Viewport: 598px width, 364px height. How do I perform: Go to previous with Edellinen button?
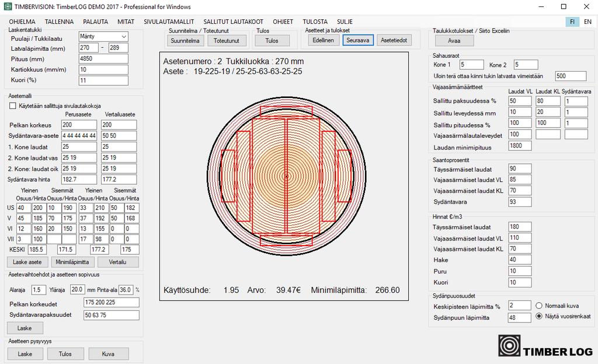tap(323, 40)
